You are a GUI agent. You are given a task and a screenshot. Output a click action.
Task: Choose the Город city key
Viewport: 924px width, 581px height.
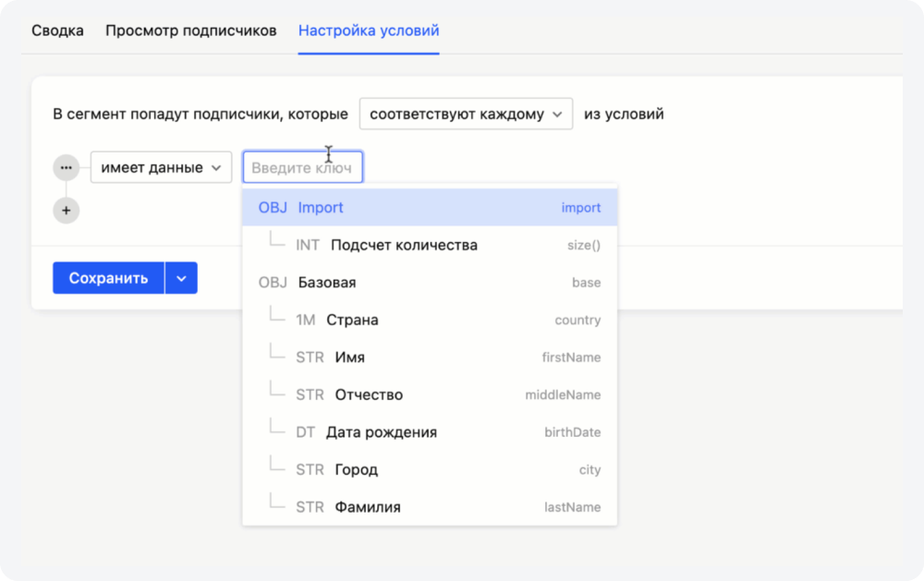[356, 470]
